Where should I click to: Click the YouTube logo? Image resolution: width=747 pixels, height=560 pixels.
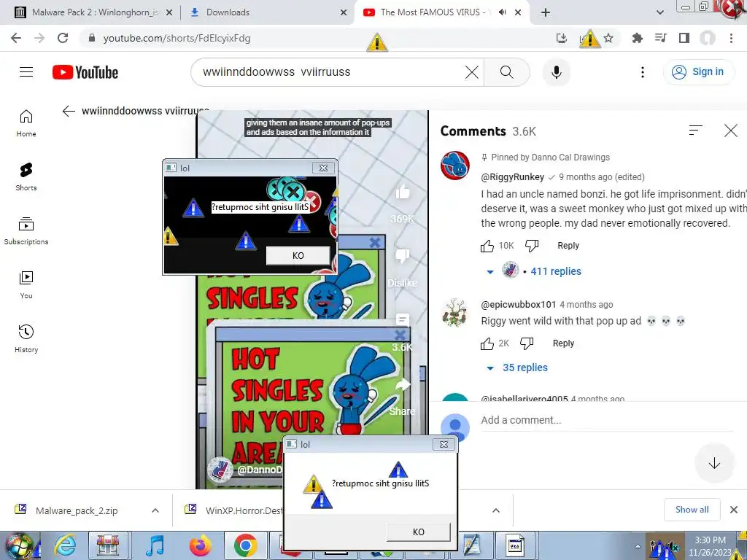(x=85, y=72)
